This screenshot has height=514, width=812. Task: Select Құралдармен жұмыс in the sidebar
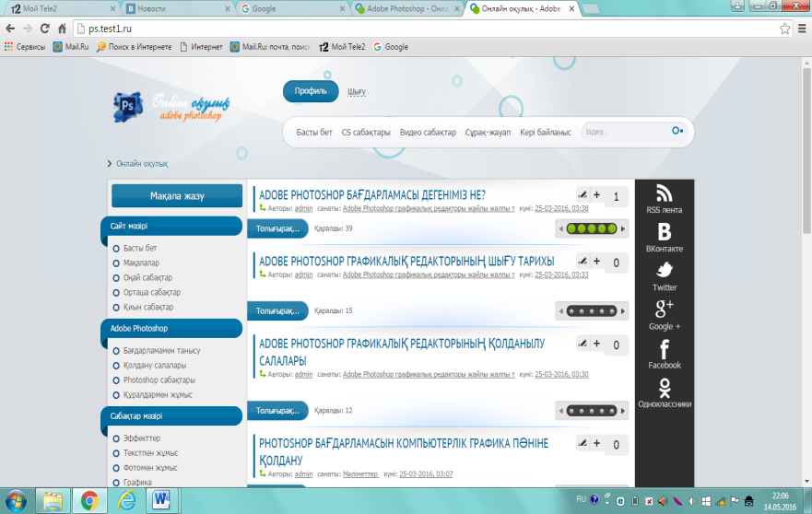coord(158,394)
